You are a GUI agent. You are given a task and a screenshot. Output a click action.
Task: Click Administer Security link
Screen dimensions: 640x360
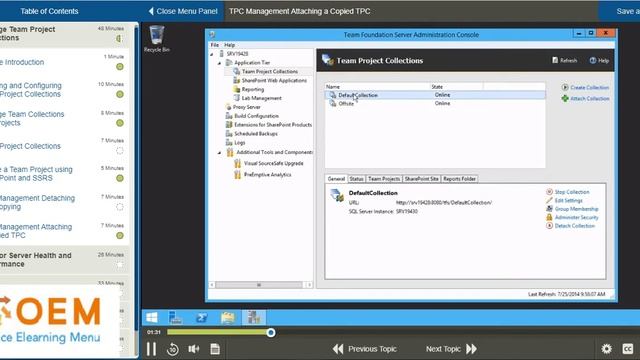(572, 218)
